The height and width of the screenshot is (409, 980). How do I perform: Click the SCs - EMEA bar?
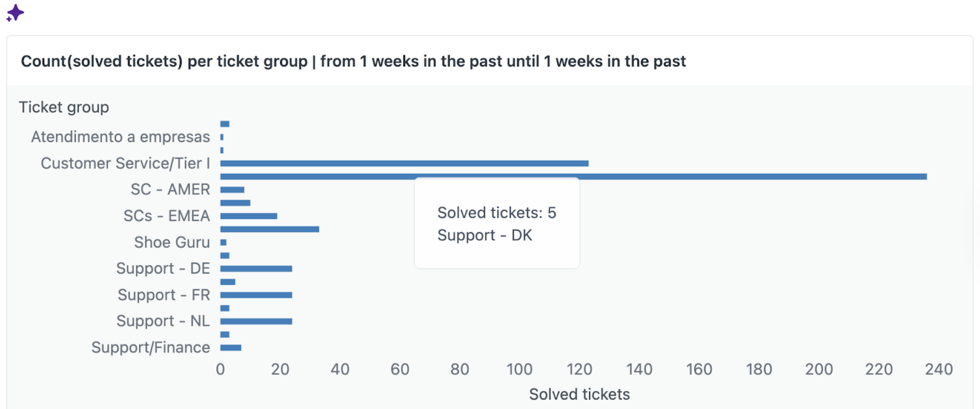pos(248,216)
